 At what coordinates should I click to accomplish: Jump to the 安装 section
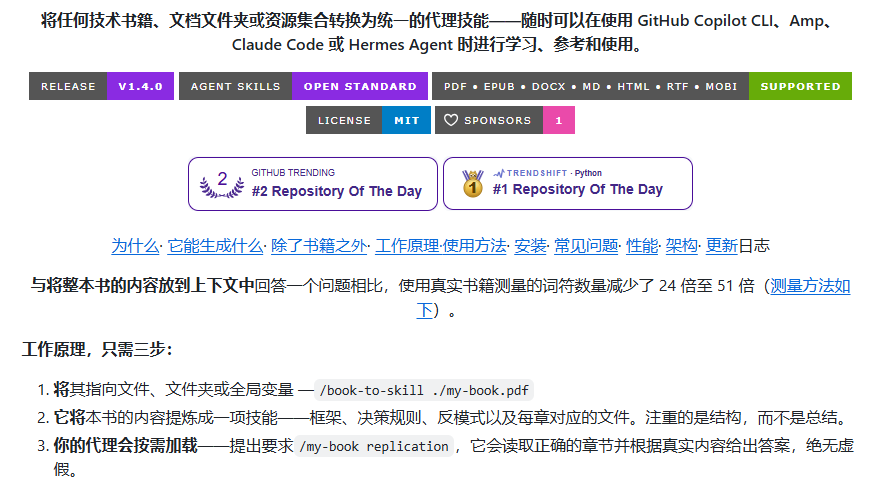(530, 246)
